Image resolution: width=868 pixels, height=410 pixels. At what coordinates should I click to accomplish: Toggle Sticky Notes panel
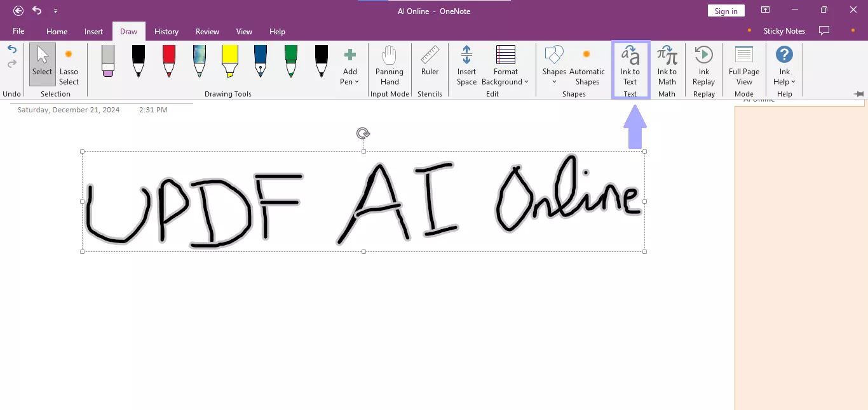[784, 30]
